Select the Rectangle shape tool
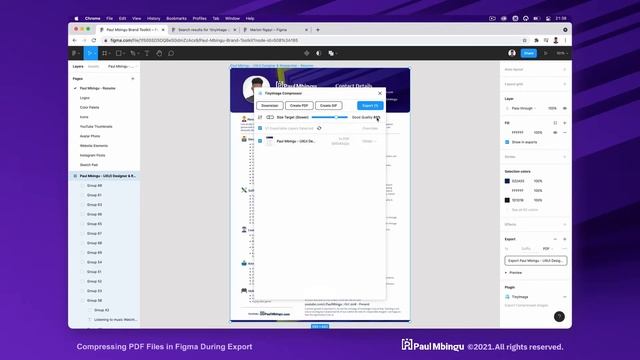Screen dimensions: 640x360 [x=119, y=53]
